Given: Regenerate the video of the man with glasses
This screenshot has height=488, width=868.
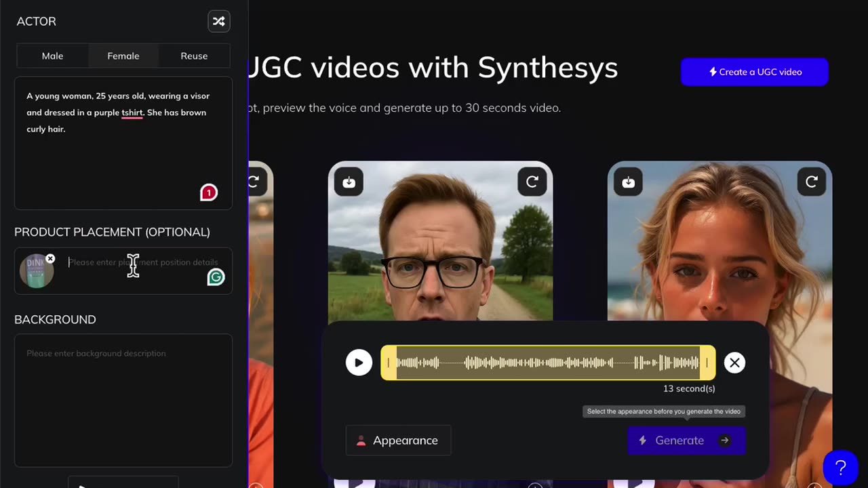Looking at the screenshot, I should 532,182.
